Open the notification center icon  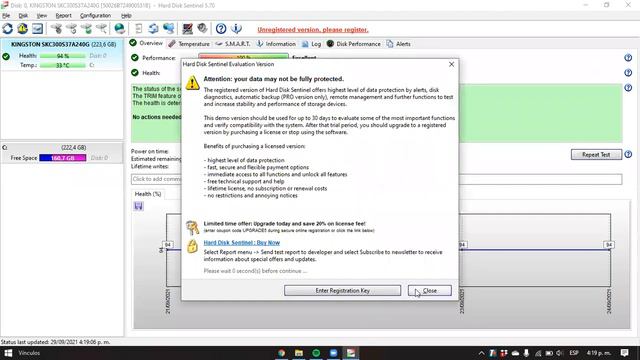point(624,353)
